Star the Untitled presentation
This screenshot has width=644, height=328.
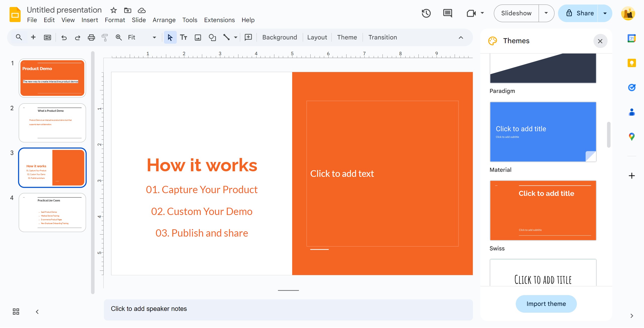114,10
